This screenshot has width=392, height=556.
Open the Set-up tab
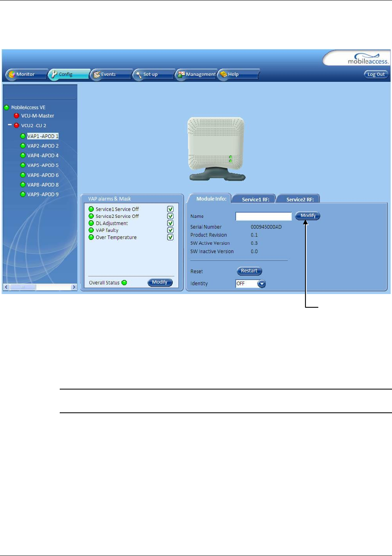coord(154,74)
